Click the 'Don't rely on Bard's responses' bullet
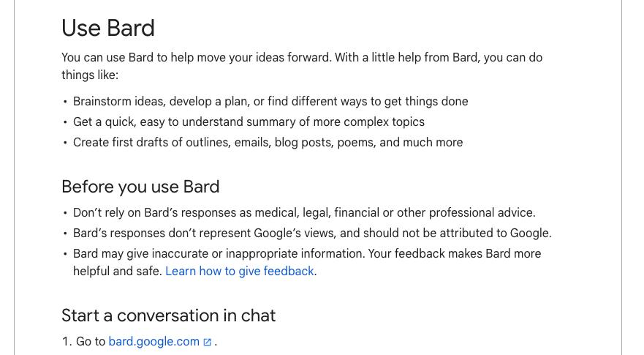644x355 pixels. pyautogui.click(x=304, y=213)
